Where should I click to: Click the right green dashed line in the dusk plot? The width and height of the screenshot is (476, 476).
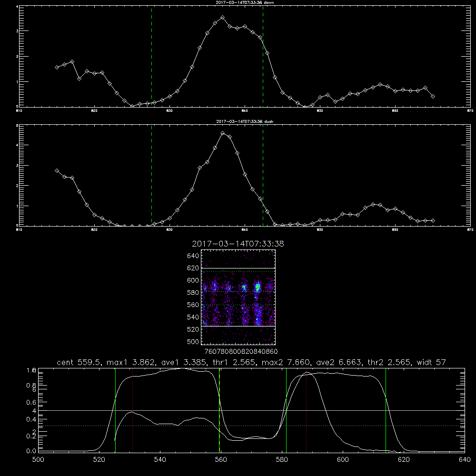[x=263, y=176]
